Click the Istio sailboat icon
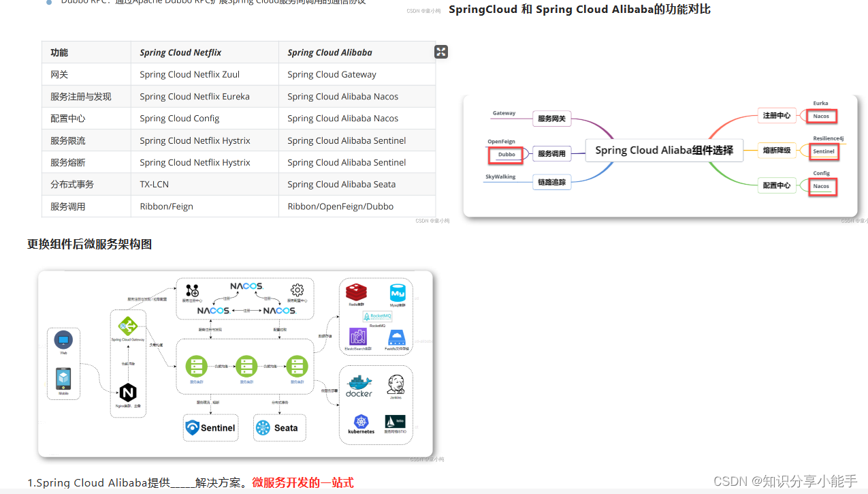Screen dimensions: 868x494 396,421
